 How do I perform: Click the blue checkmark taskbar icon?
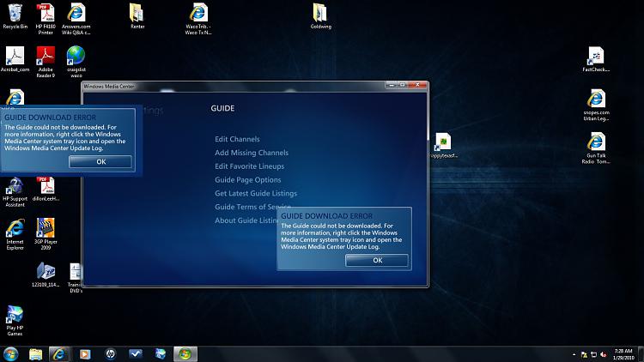(136, 353)
